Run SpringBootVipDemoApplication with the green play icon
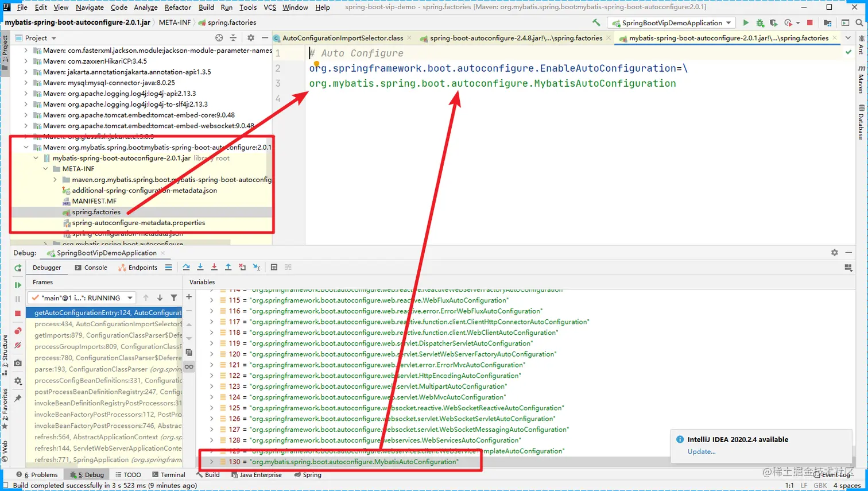868x491 pixels. (x=746, y=23)
